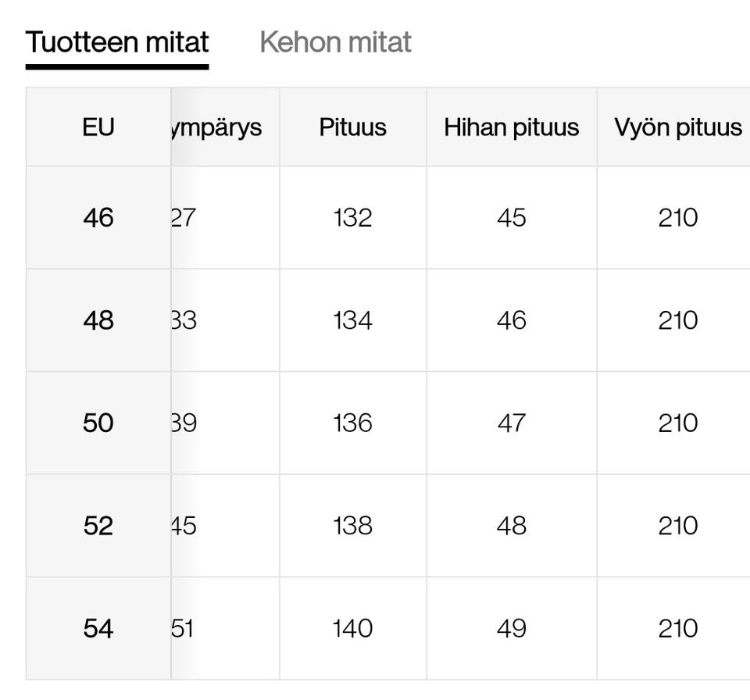The image size is (750, 700).
Task: Click Hihan pituus value for size 50
Action: [512, 423]
